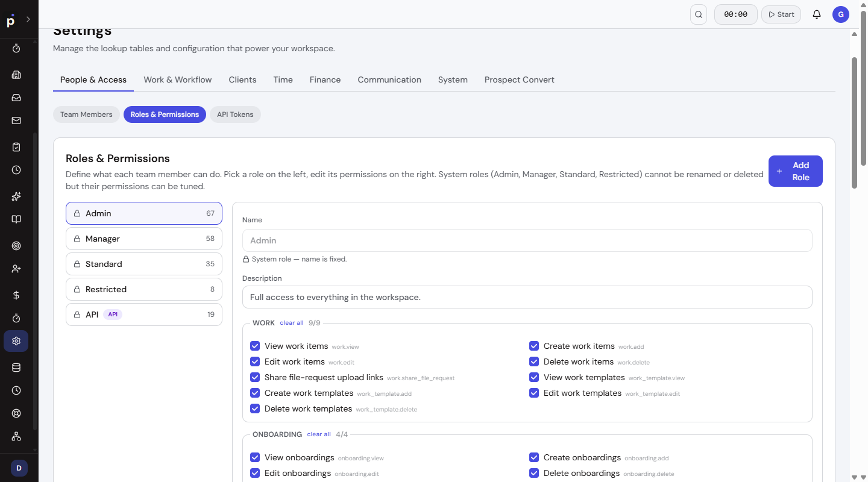This screenshot has height=482, width=868.
Task: Toggle "Share file-request upload links" checkbox
Action: (x=255, y=377)
